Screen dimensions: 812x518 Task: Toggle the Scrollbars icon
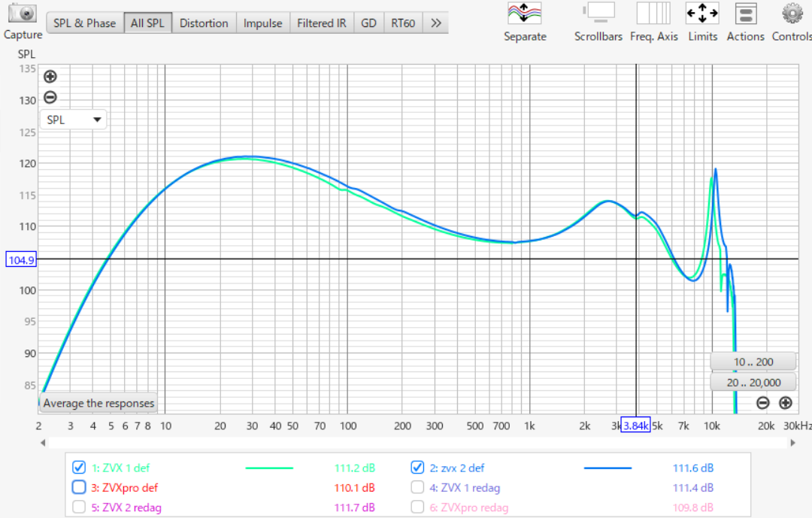click(598, 14)
